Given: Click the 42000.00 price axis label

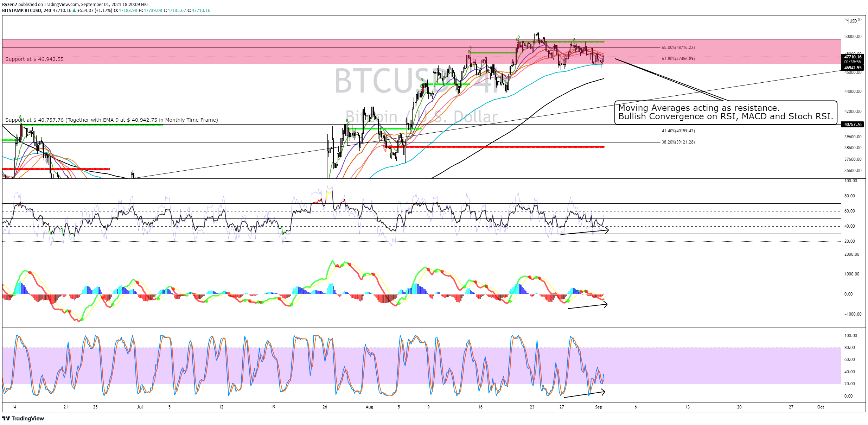Looking at the screenshot, I should pyautogui.click(x=853, y=112).
